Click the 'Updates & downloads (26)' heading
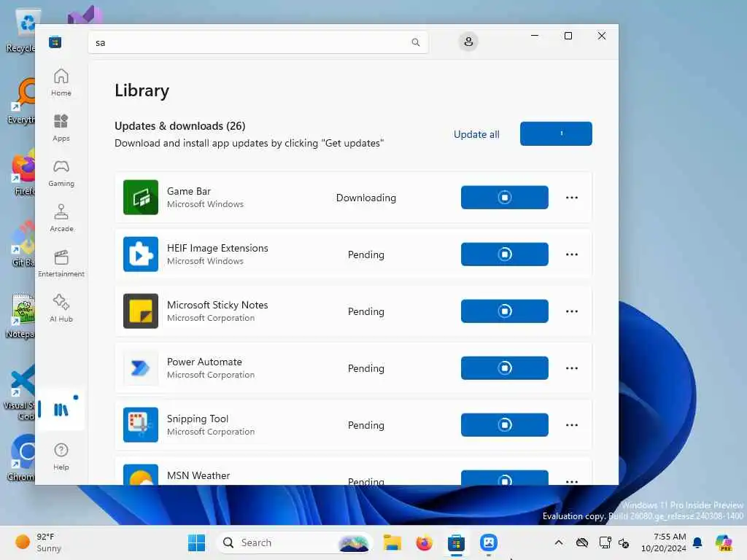747x560 pixels. click(179, 125)
